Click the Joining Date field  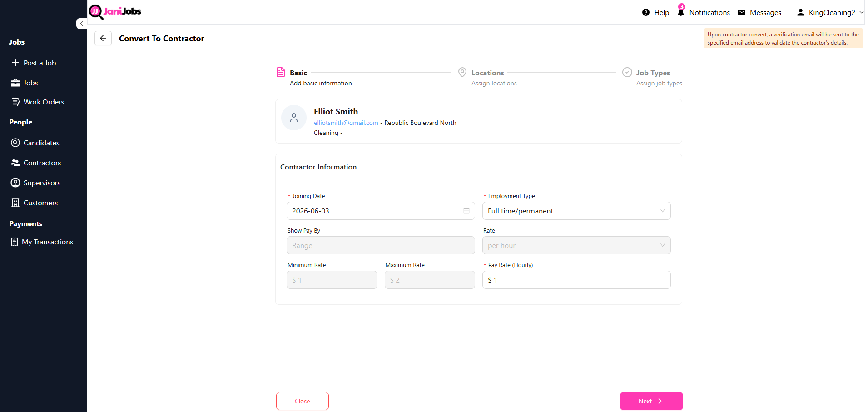[381, 211]
